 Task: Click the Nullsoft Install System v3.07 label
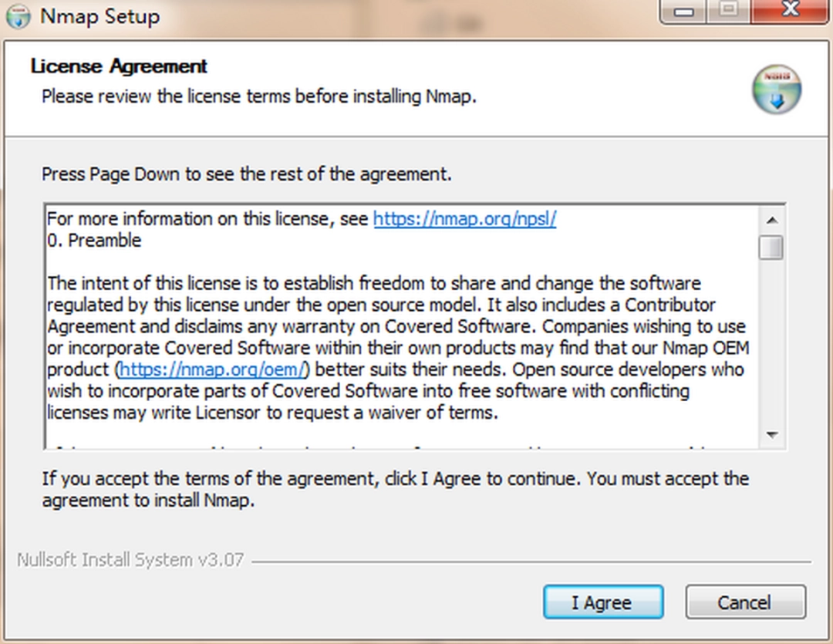click(x=130, y=560)
